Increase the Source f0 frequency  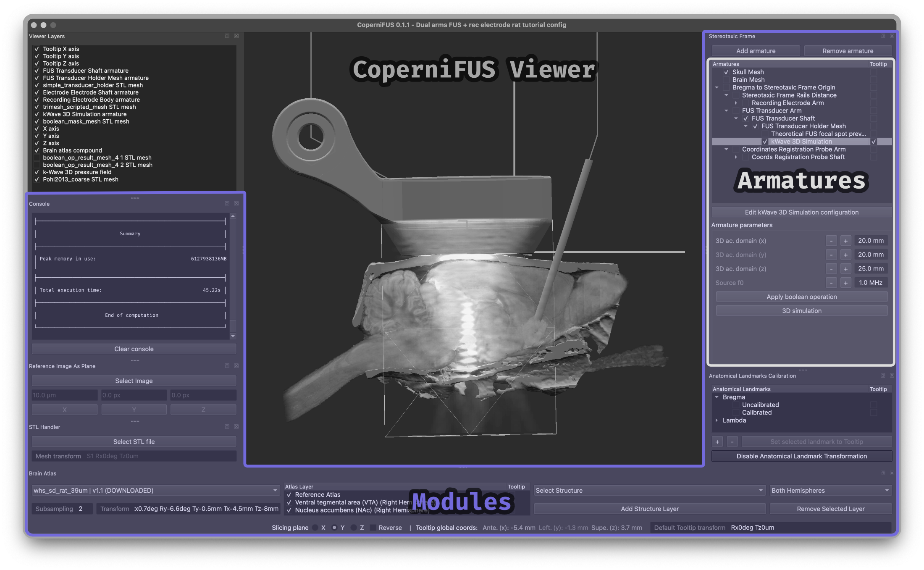845,283
